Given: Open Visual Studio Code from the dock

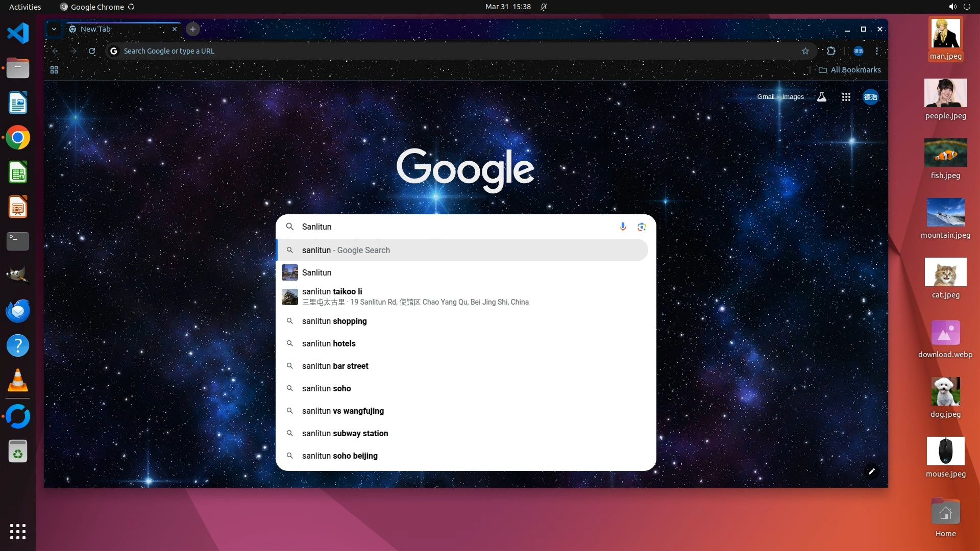Looking at the screenshot, I should (x=18, y=33).
